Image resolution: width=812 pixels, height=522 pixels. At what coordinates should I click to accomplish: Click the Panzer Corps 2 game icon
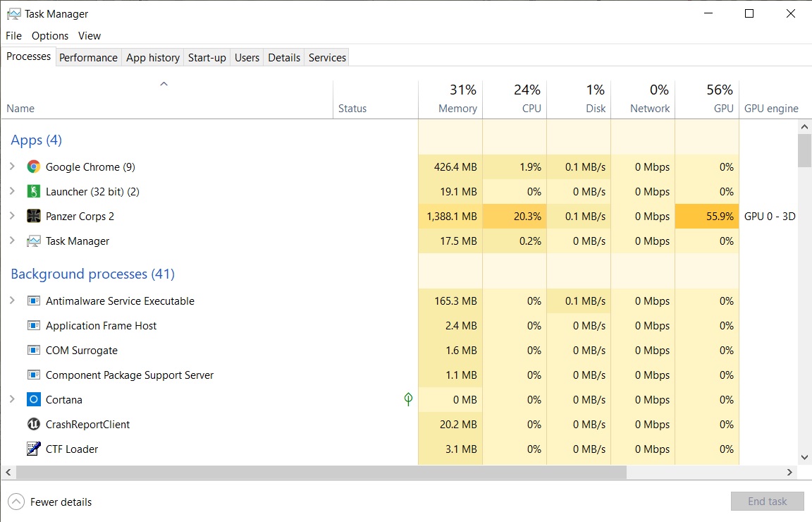(x=34, y=216)
